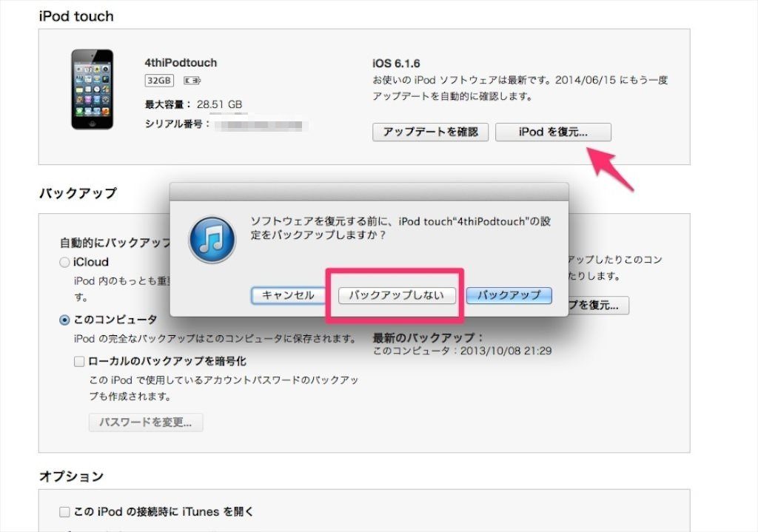Select the このコンピュータ radio button
The width and height of the screenshot is (758, 532).
(x=64, y=320)
